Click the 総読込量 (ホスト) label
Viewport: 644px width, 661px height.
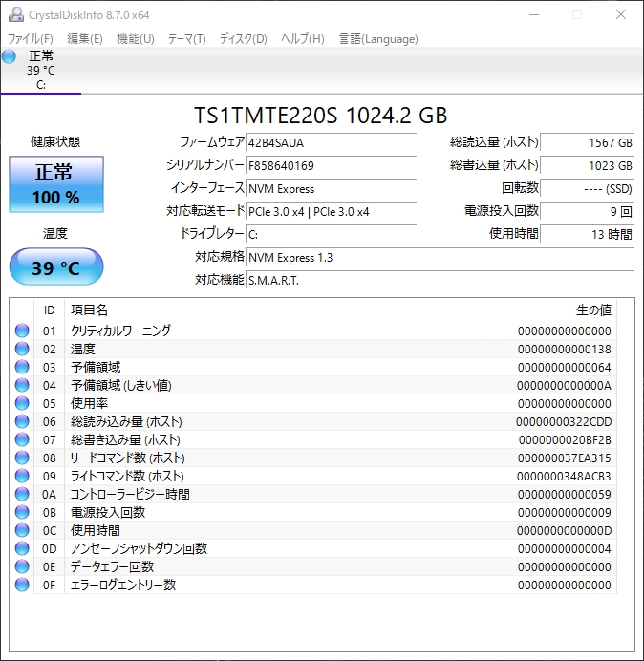(494, 142)
